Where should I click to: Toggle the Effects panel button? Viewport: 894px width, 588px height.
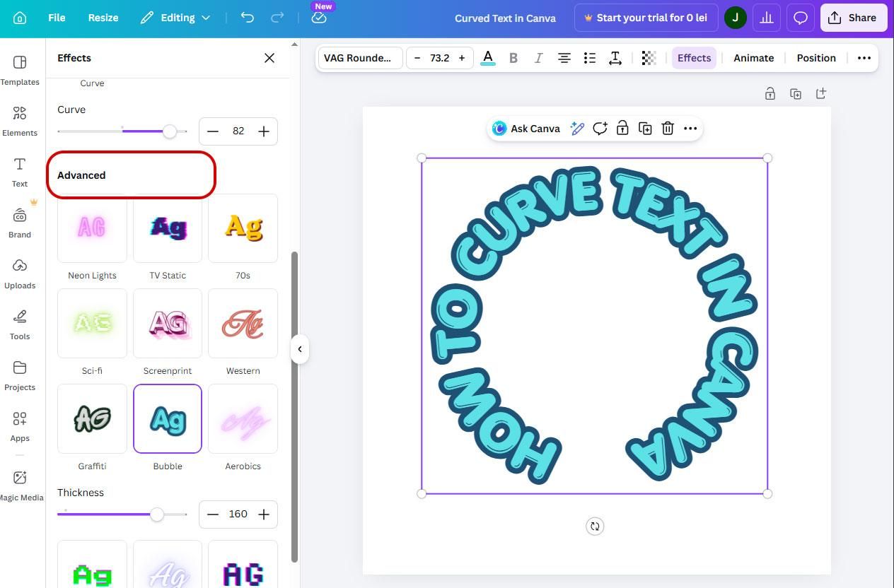[x=694, y=58]
